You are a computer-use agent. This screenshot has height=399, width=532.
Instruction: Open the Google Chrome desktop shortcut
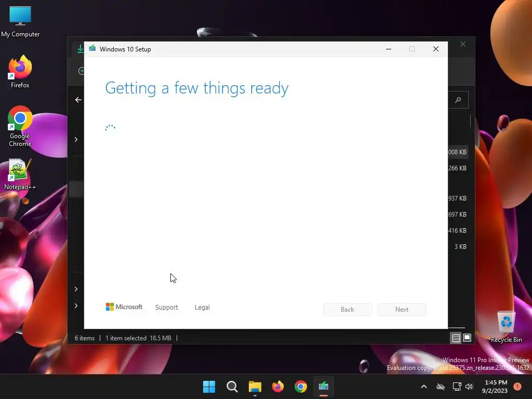coord(20,126)
